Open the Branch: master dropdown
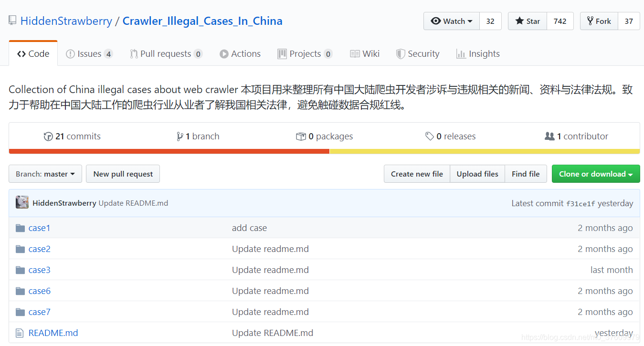 tap(45, 174)
